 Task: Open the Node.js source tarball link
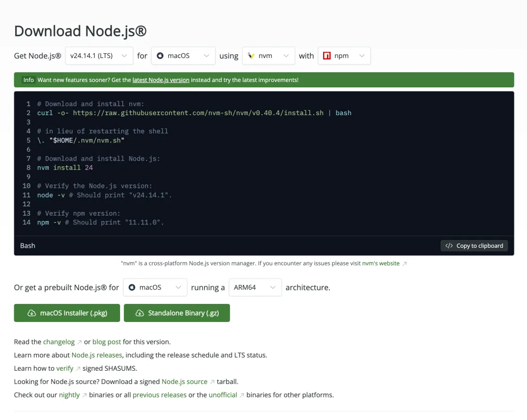click(184, 381)
